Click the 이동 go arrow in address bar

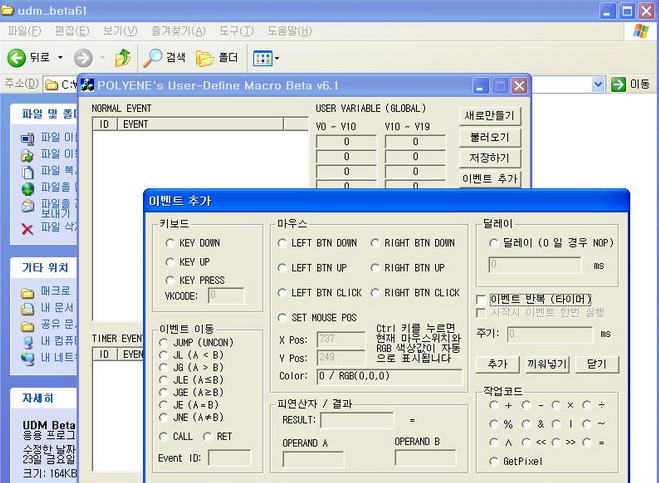(618, 84)
